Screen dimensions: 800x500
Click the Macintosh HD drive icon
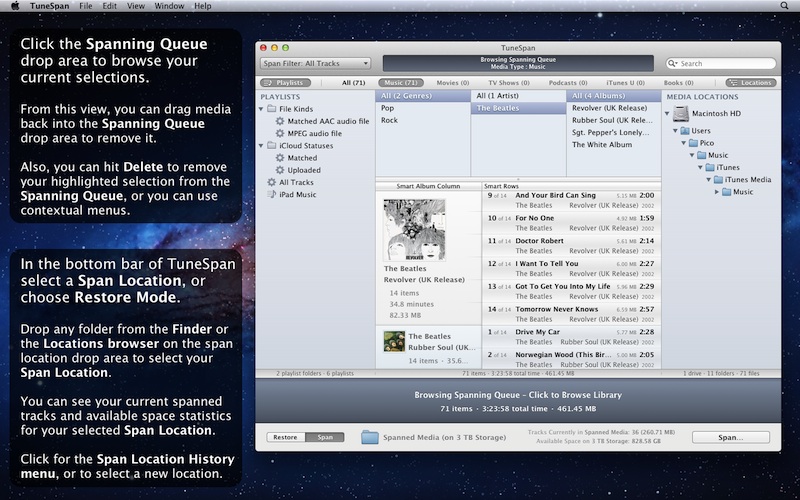point(681,113)
